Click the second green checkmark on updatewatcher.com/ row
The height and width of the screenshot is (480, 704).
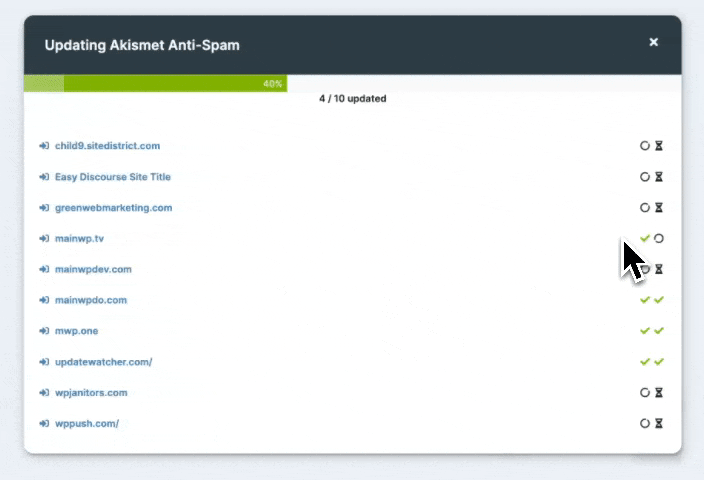click(659, 361)
